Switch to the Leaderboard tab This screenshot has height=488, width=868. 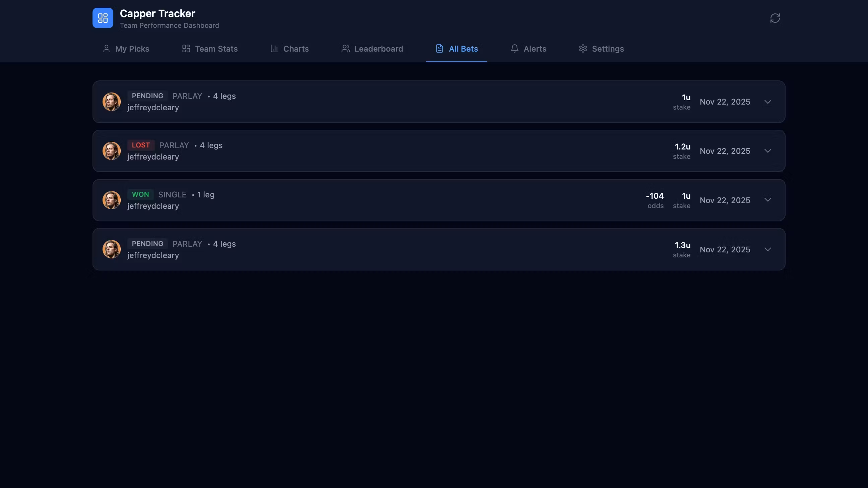(378, 49)
